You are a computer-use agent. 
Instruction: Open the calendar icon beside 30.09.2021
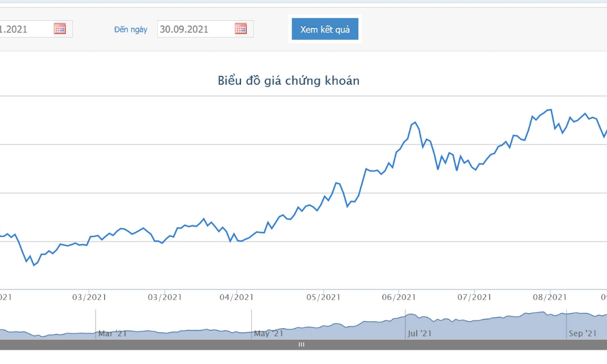tap(240, 29)
